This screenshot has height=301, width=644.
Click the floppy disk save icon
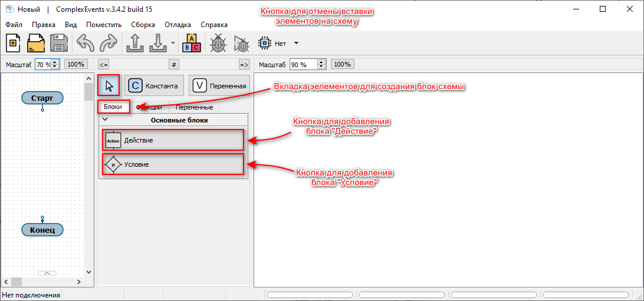pyautogui.click(x=59, y=44)
